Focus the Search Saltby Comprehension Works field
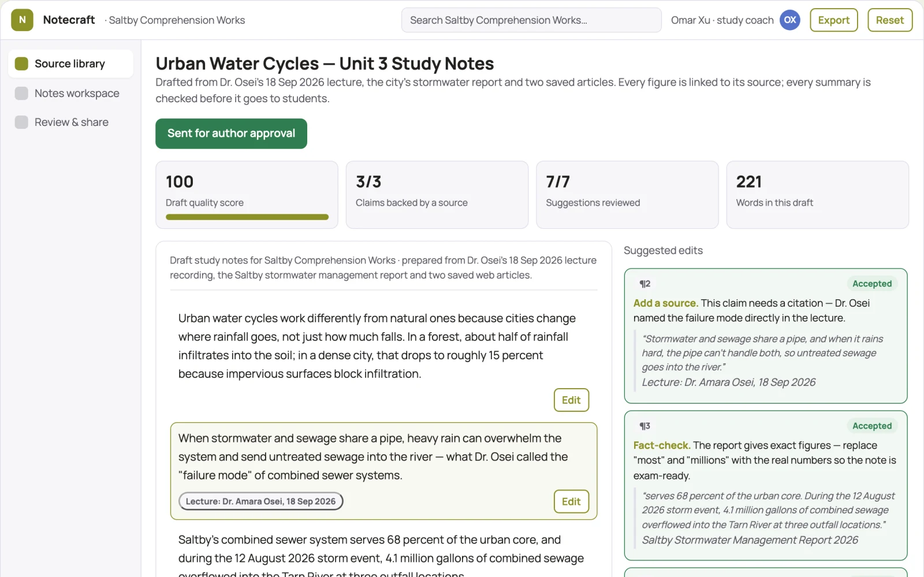This screenshot has height=577, width=924. pos(531,20)
